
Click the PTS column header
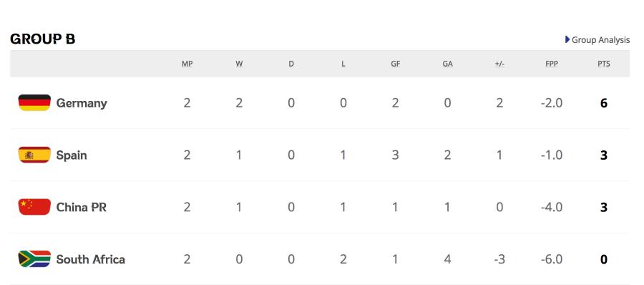click(x=604, y=64)
